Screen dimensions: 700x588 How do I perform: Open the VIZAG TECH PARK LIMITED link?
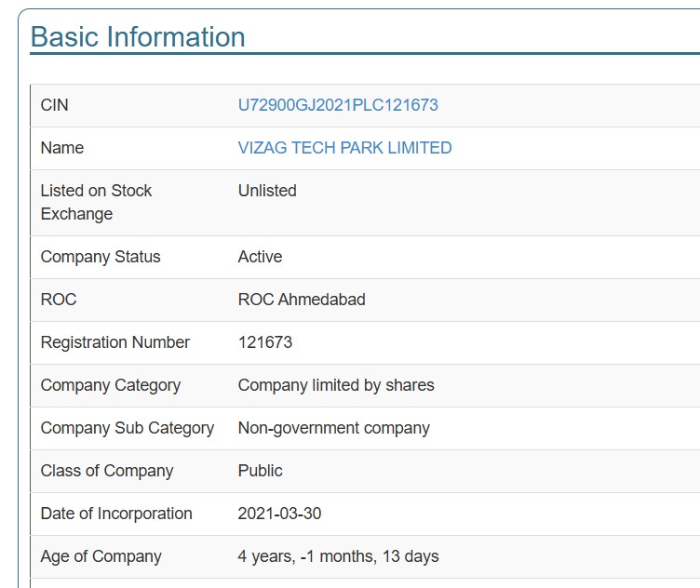click(344, 148)
